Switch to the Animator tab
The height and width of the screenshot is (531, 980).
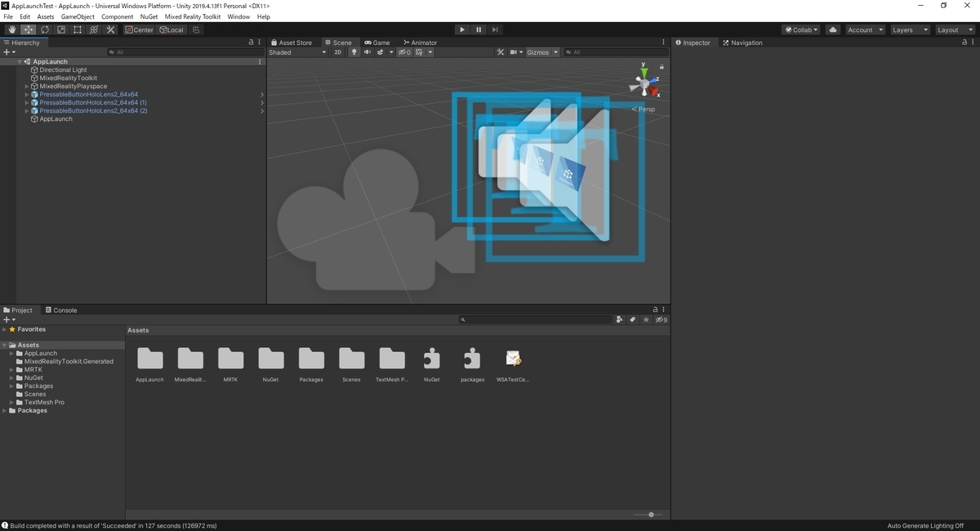click(x=421, y=42)
